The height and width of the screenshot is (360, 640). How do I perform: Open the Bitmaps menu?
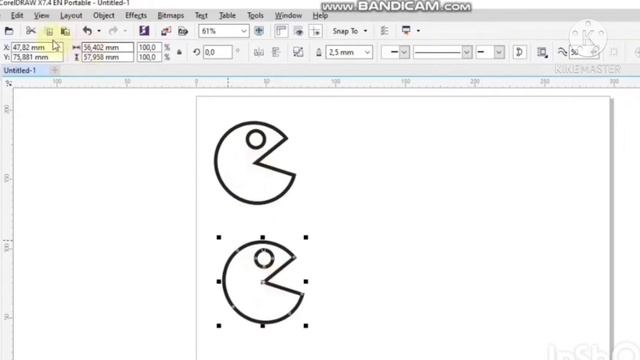pos(171,16)
